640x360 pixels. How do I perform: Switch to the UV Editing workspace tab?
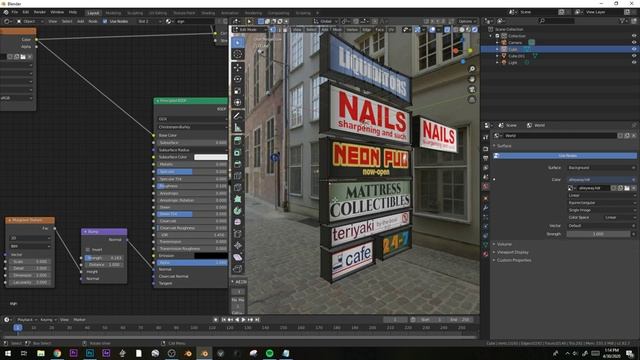click(158, 13)
